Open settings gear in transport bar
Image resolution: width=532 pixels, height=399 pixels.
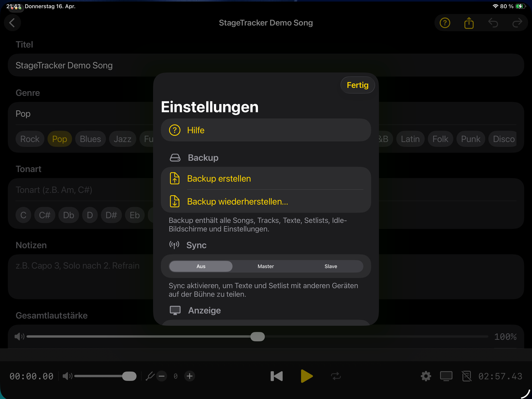click(x=426, y=376)
